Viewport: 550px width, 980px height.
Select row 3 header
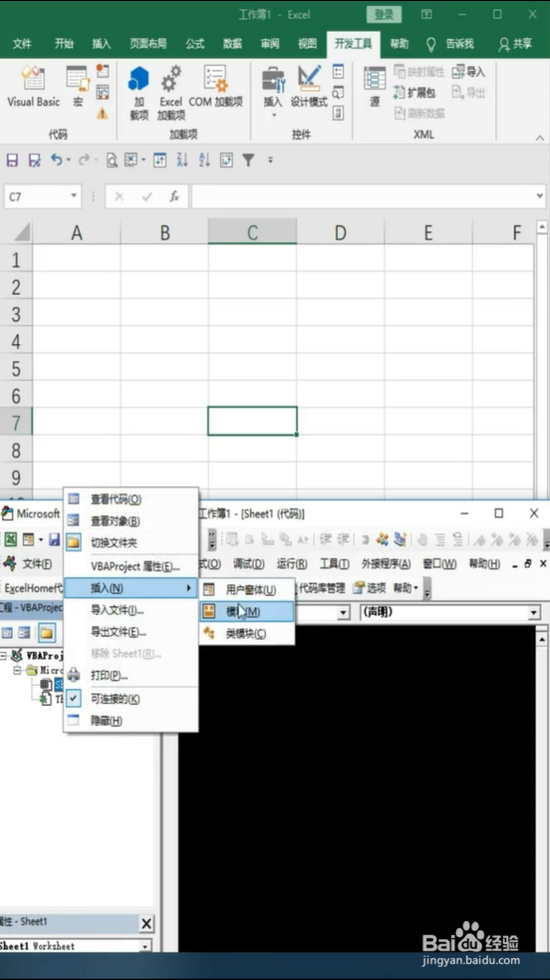[16, 314]
